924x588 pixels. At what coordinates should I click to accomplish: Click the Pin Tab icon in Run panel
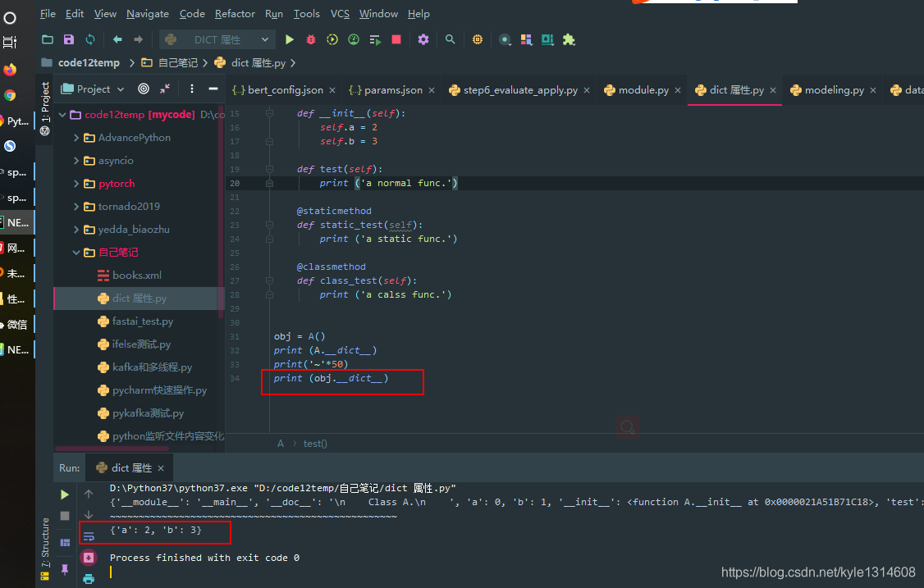65,568
